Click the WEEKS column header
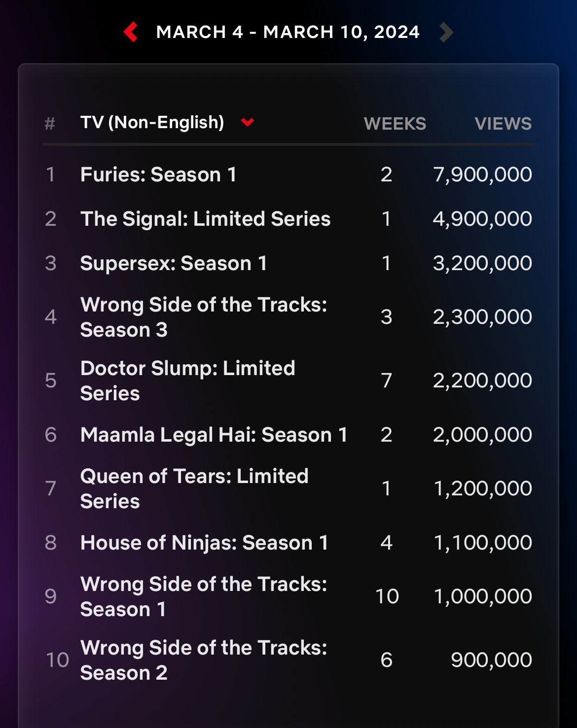577x728 pixels. click(395, 124)
